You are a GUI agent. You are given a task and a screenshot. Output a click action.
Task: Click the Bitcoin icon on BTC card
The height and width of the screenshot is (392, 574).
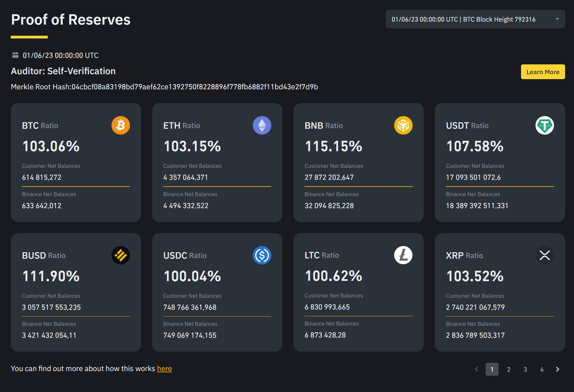click(120, 125)
